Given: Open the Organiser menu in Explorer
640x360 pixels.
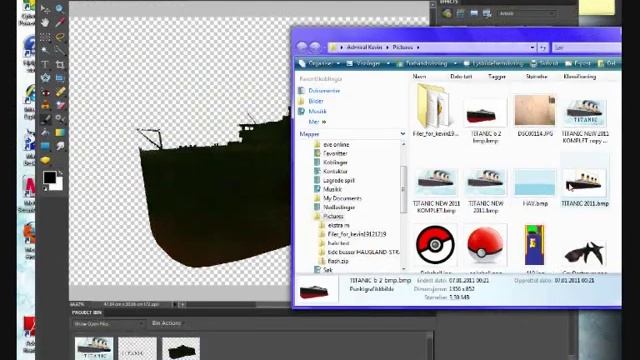Looking at the screenshot, I should (320, 63).
